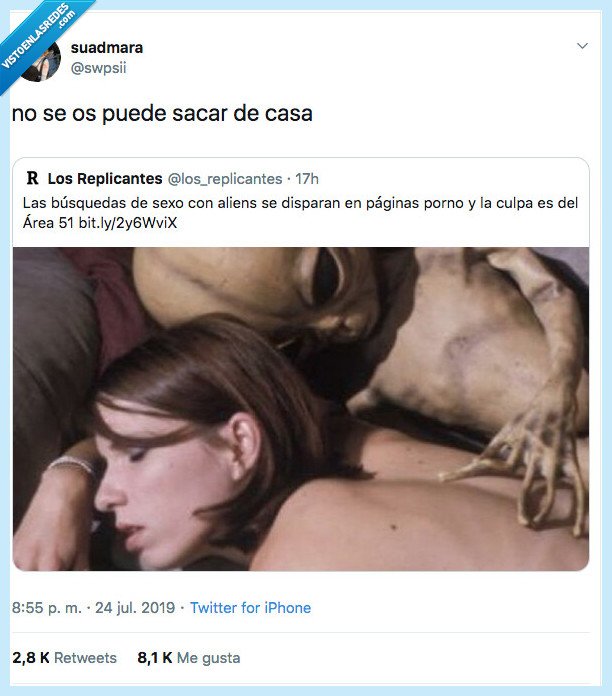Image resolution: width=612 pixels, height=696 pixels.
Task: Click the 24 jul. 2019 date
Action: tap(135, 608)
